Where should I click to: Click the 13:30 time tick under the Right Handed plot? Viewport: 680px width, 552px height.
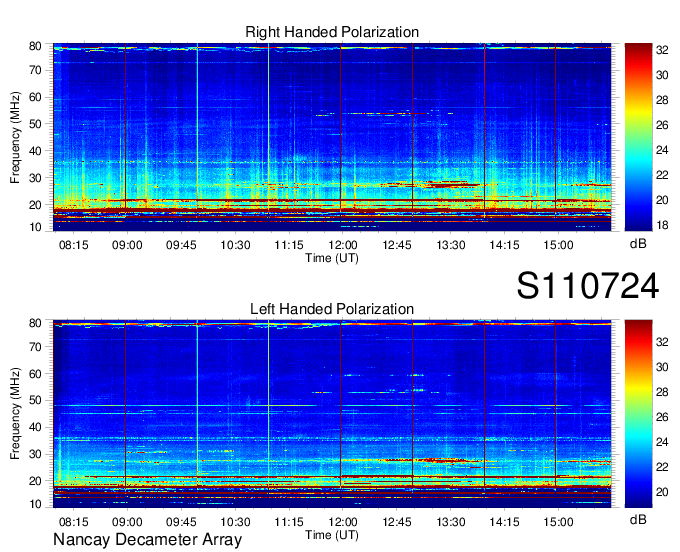(x=451, y=245)
